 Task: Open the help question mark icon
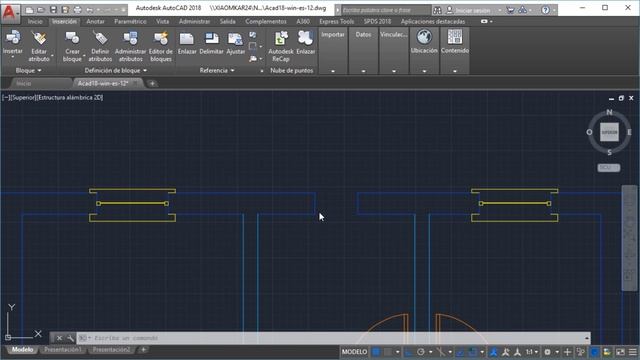545,10
